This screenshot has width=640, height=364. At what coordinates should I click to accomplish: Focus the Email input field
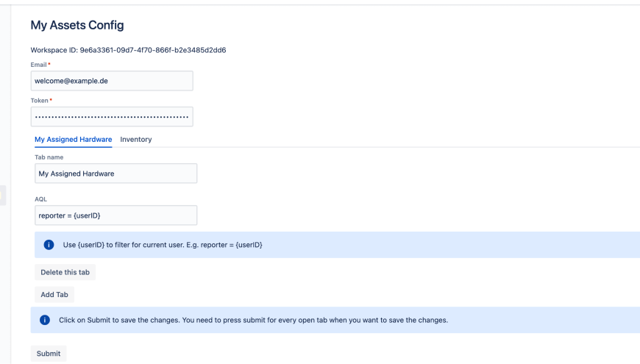click(112, 81)
